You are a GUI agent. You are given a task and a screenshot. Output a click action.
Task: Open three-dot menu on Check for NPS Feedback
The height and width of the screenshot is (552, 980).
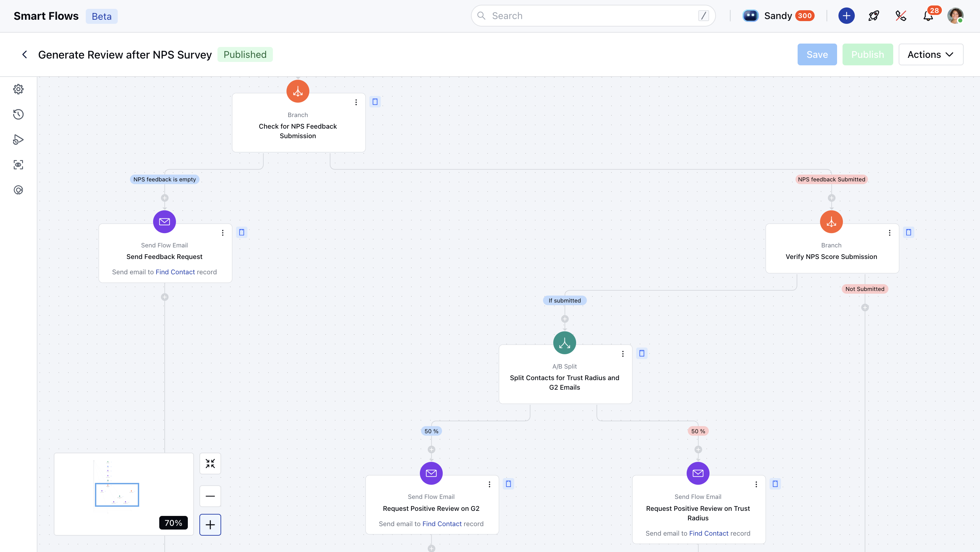(x=356, y=102)
